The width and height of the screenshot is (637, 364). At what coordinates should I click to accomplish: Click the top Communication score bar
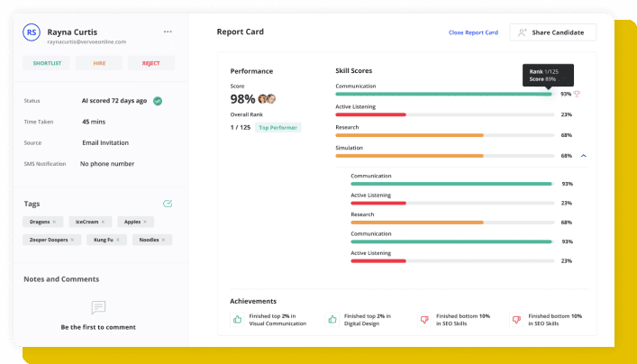tap(445, 95)
